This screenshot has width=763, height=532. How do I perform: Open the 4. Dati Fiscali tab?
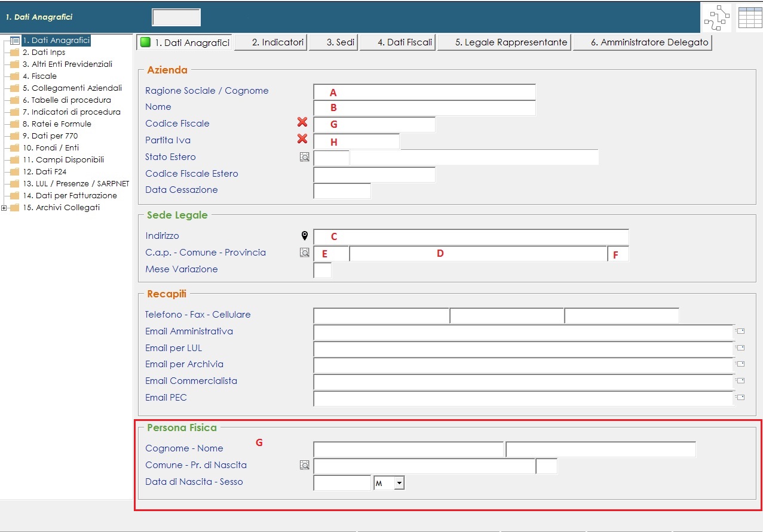pyautogui.click(x=397, y=42)
